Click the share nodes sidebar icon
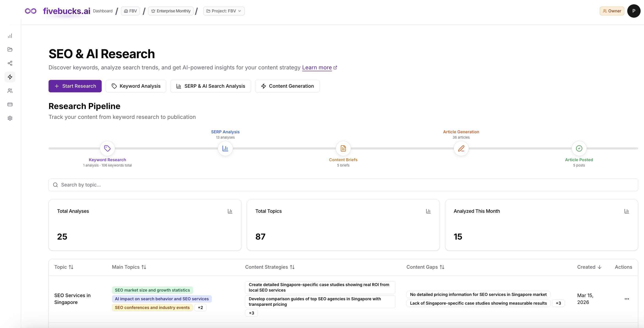 click(x=10, y=63)
